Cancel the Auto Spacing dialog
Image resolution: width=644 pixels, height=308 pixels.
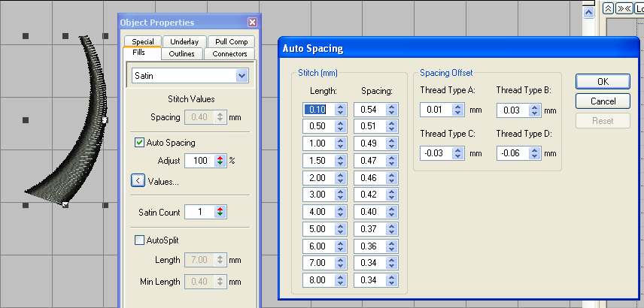(x=603, y=101)
